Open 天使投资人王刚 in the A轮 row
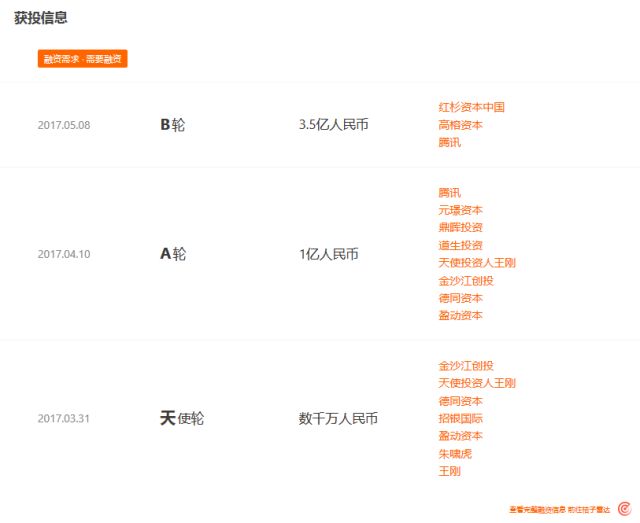The height and width of the screenshot is (523, 640). (x=477, y=263)
